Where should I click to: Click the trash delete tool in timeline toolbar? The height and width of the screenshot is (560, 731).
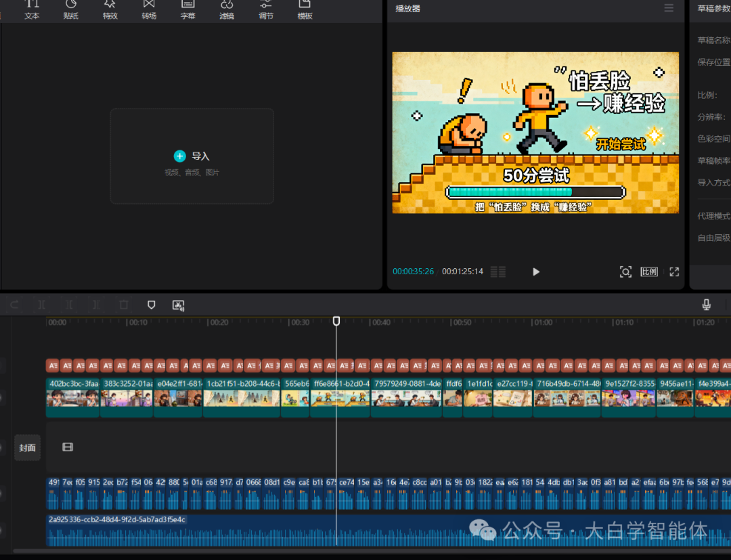[x=124, y=305]
